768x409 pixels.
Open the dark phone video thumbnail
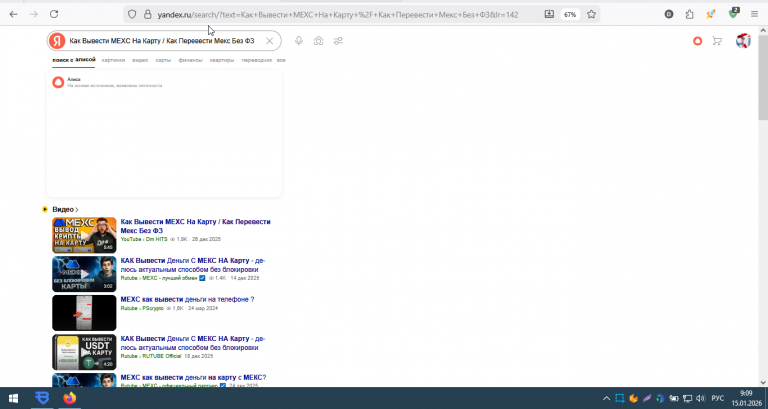pos(84,313)
